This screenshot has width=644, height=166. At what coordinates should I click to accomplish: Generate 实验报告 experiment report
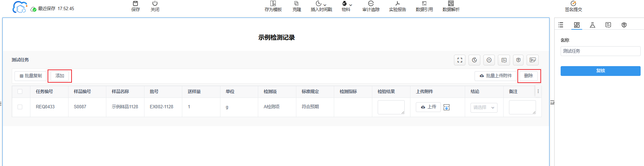pos(397,6)
